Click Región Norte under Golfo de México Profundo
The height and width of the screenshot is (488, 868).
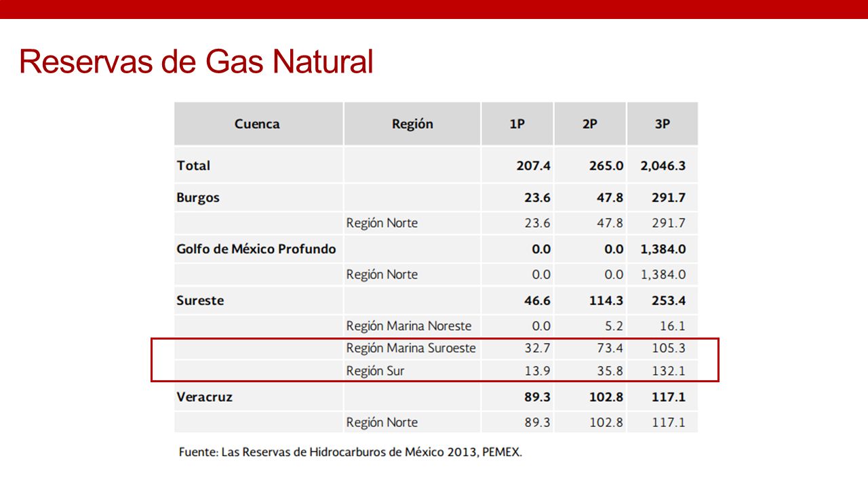pos(382,274)
